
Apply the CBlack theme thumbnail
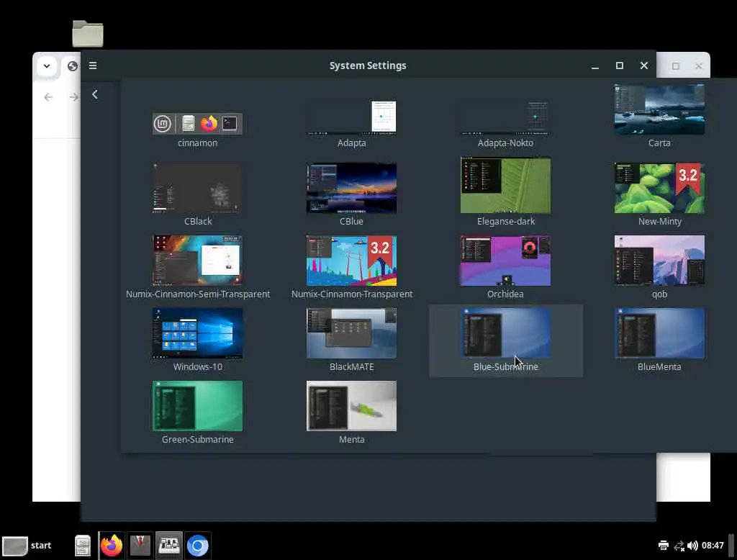pos(197,188)
